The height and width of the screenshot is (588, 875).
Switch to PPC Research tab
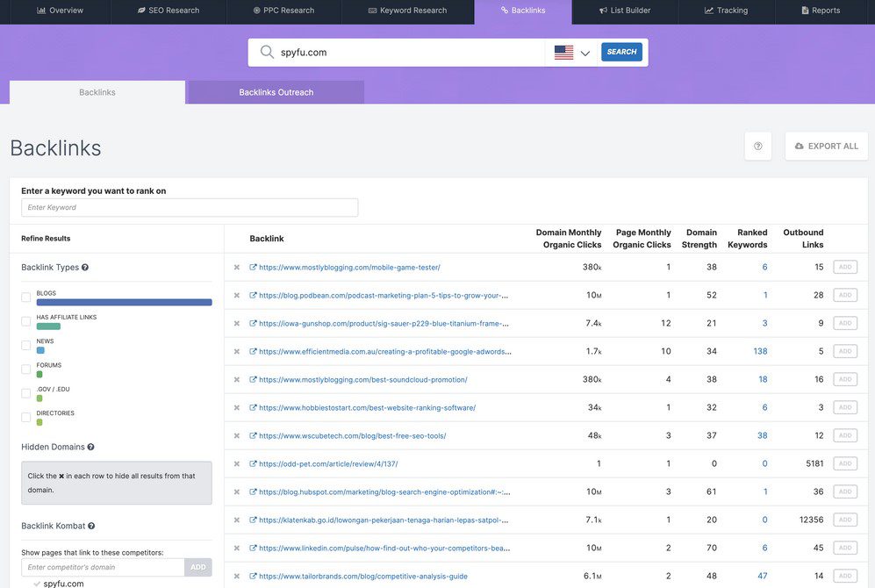point(283,11)
